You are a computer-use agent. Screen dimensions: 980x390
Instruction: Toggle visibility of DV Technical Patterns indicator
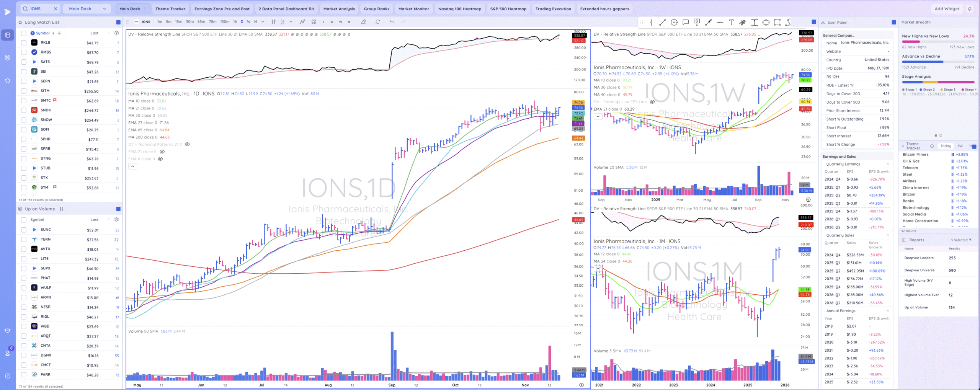[187, 144]
